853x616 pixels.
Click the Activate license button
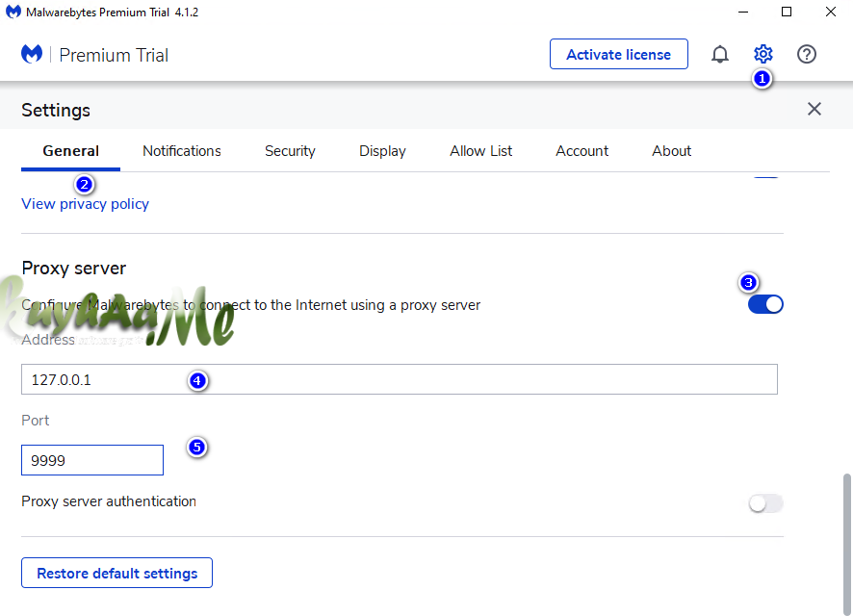tap(618, 54)
